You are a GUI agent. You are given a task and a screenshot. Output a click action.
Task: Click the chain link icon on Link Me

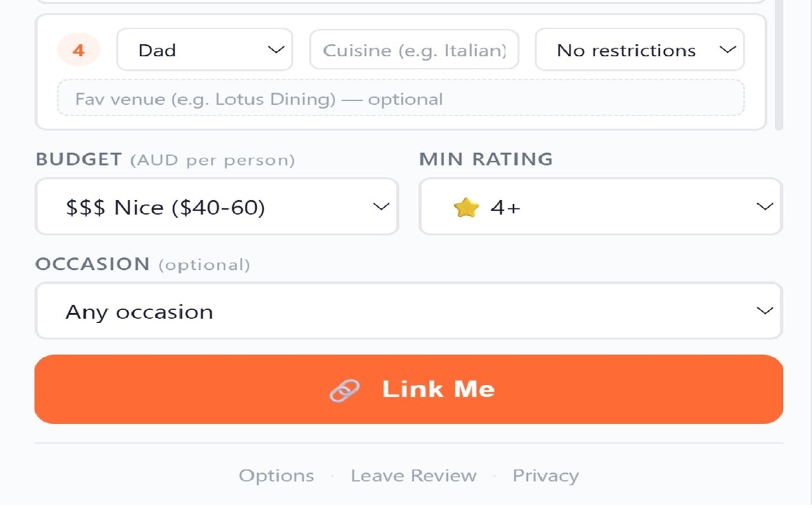(x=344, y=391)
